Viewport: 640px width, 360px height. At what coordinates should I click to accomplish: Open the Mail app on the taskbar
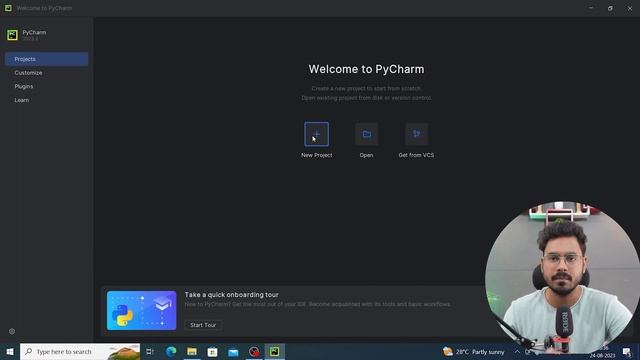[233, 351]
